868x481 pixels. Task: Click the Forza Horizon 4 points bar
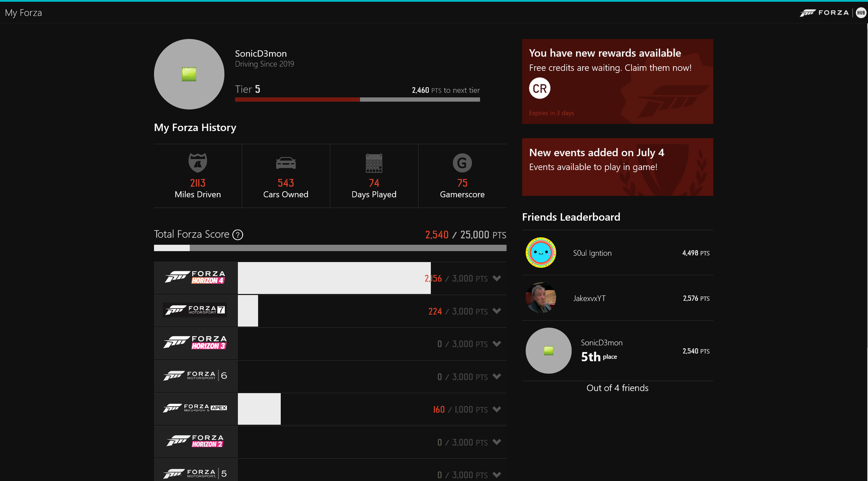[x=334, y=278]
